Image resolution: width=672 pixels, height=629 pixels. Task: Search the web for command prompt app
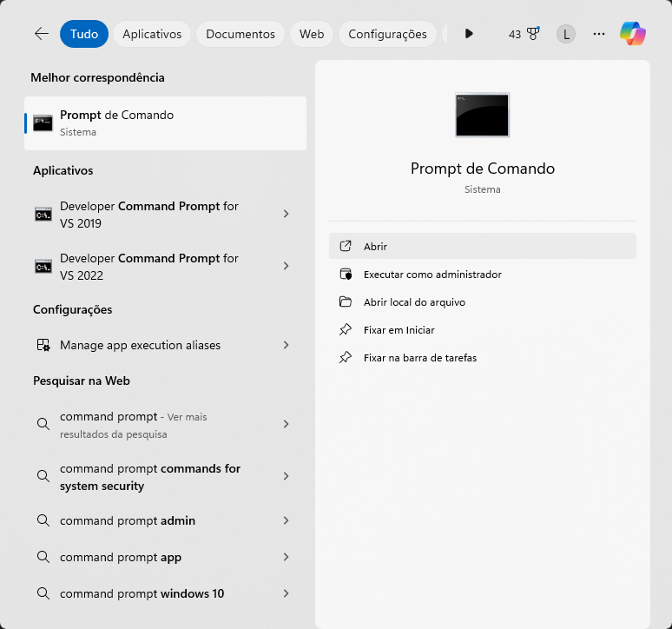(x=121, y=557)
